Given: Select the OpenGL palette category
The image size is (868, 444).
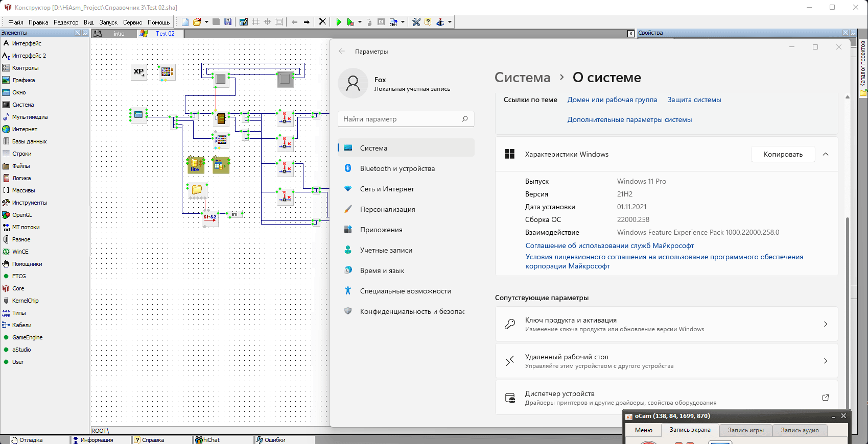Looking at the screenshot, I should coord(22,215).
